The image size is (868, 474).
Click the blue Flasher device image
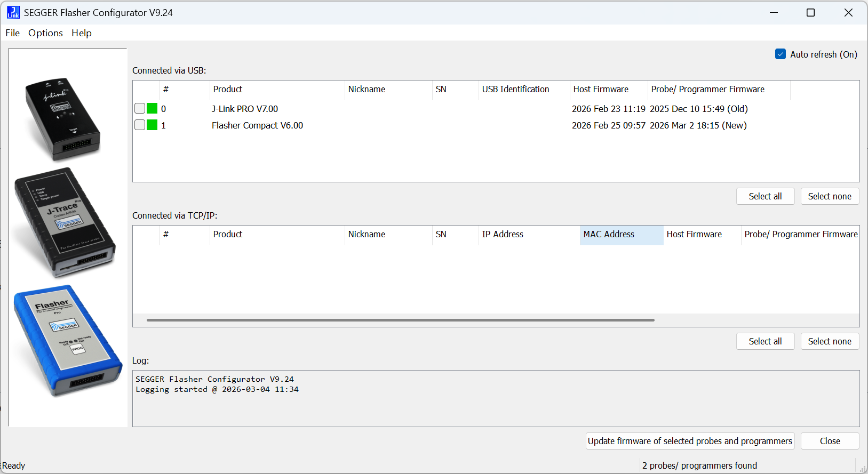pyautogui.click(x=68, y=341)
